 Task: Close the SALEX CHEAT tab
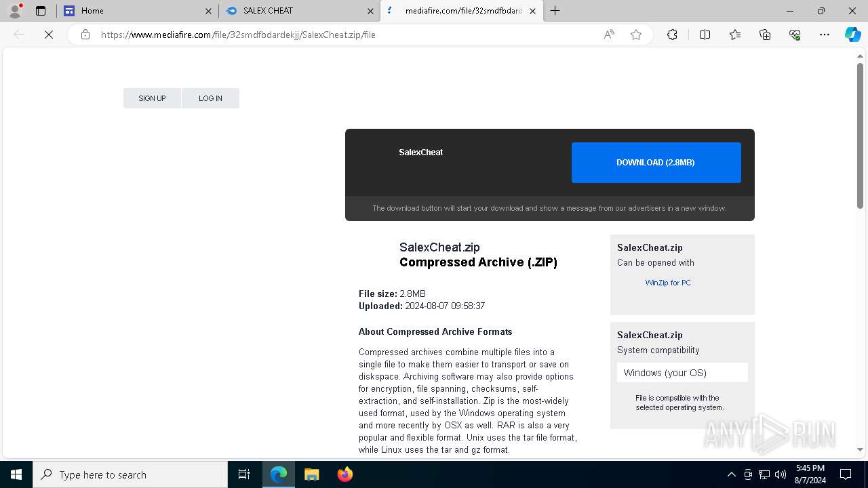coord(370,11)
